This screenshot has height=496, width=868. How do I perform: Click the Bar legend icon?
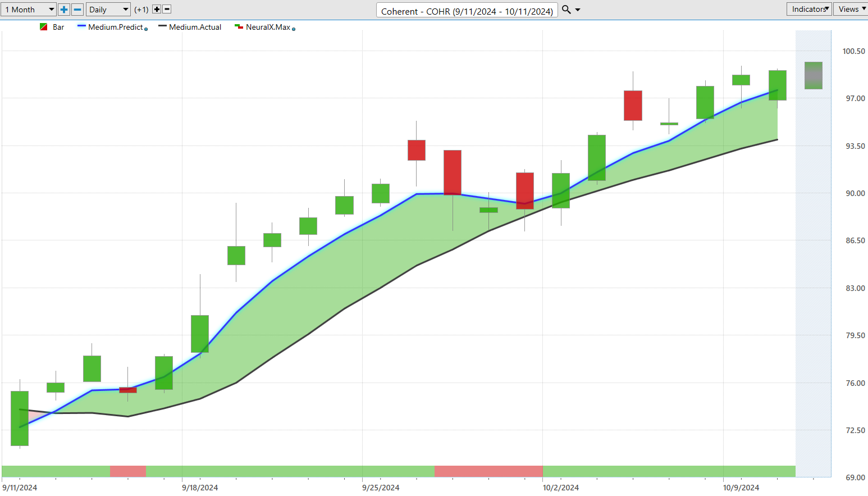click(44, 27)
